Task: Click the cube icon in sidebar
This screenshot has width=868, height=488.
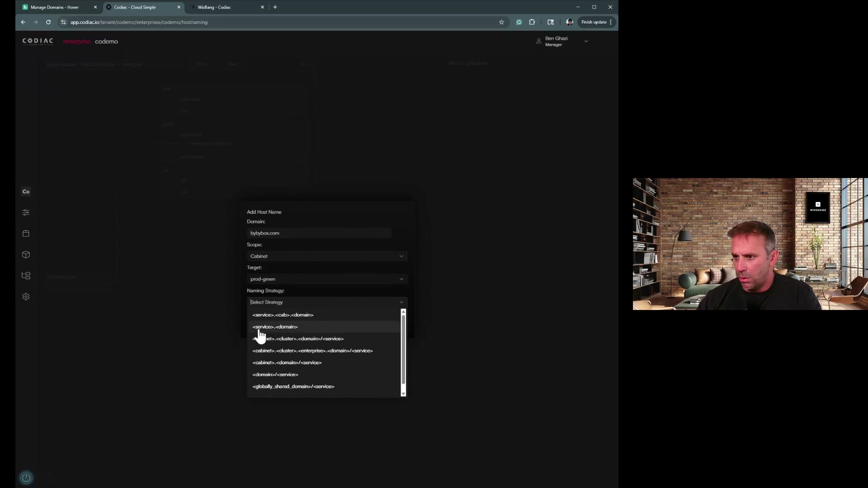Action: (26, 255)
